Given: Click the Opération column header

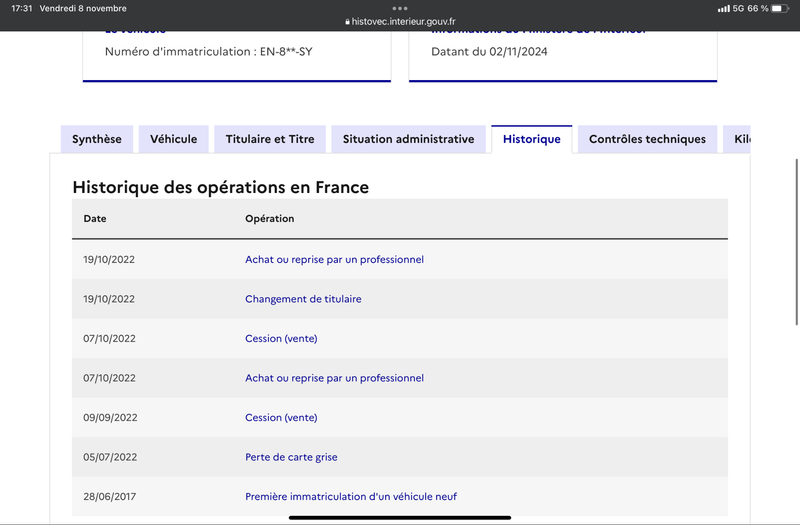Looking at the screenshot, I should (269, 218).
